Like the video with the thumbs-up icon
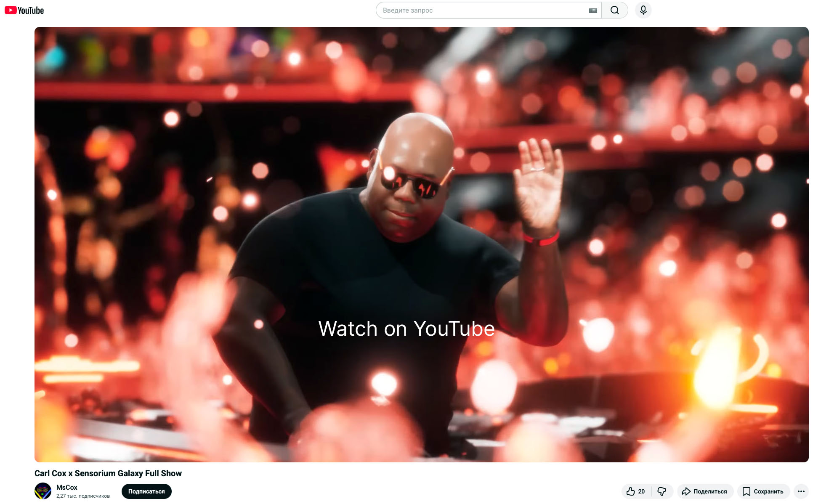813x504 pixels. tap(636, 491)
